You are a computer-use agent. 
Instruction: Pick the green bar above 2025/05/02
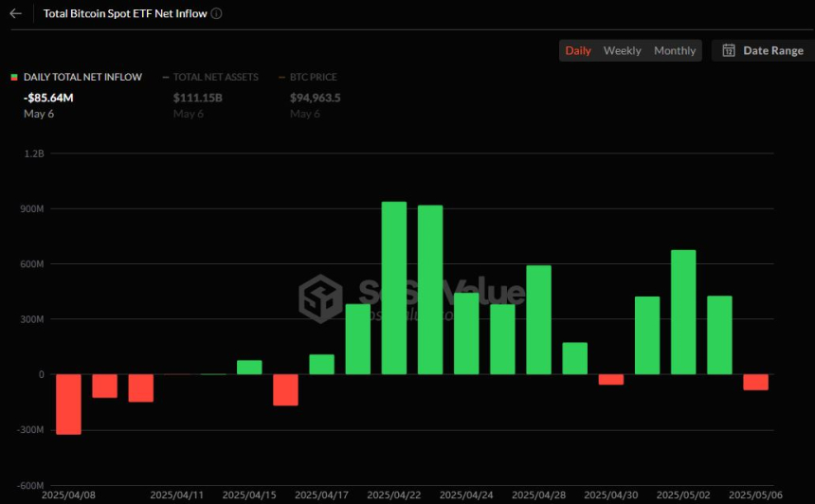[683, 312]
